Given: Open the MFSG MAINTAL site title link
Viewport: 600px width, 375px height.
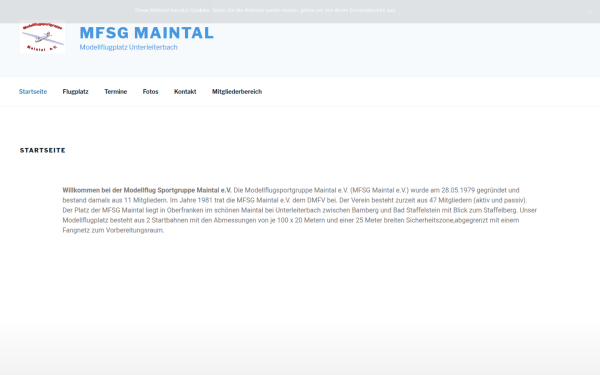Looking at the screenshot, I should (x=147, y=33).
